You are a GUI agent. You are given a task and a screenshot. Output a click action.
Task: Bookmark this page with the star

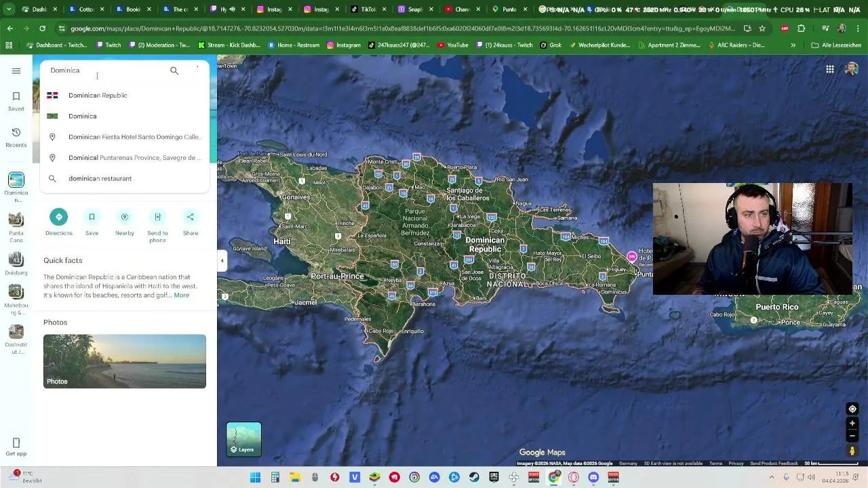point(762,28)
